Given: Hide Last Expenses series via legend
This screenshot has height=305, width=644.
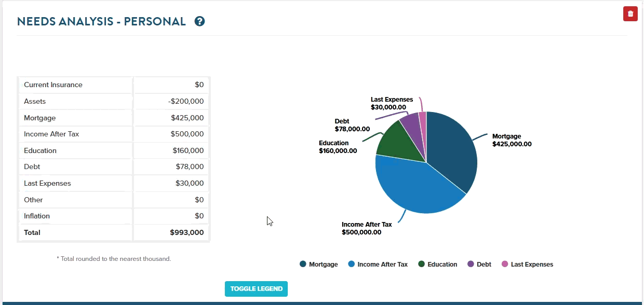Looking at the screenshot, I should [x=527, y=265].
